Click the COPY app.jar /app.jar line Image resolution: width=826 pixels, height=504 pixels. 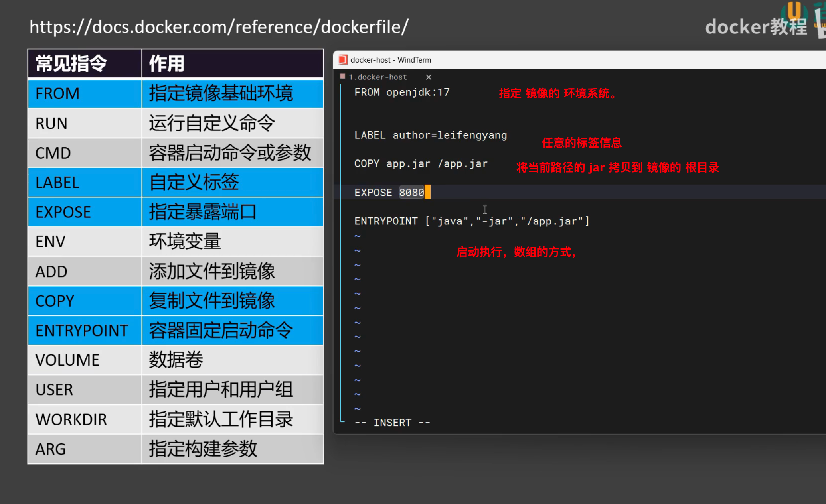coord(421,164)
